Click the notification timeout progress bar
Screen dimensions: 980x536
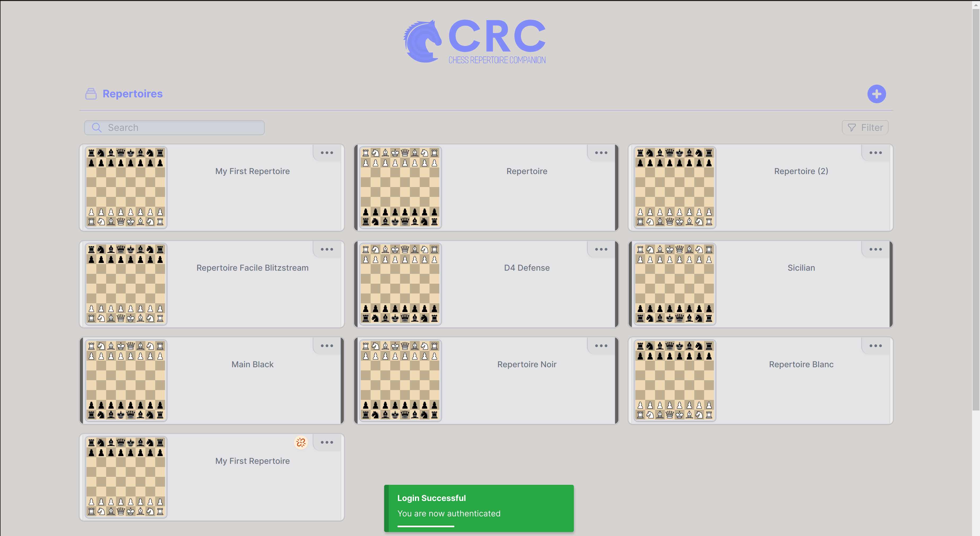[426, 526]
